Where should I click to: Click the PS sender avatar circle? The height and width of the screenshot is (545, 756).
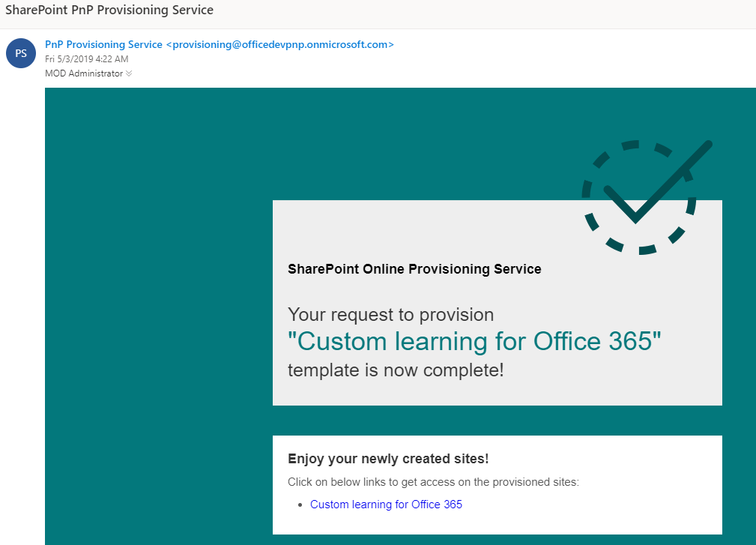coord(21,54)
